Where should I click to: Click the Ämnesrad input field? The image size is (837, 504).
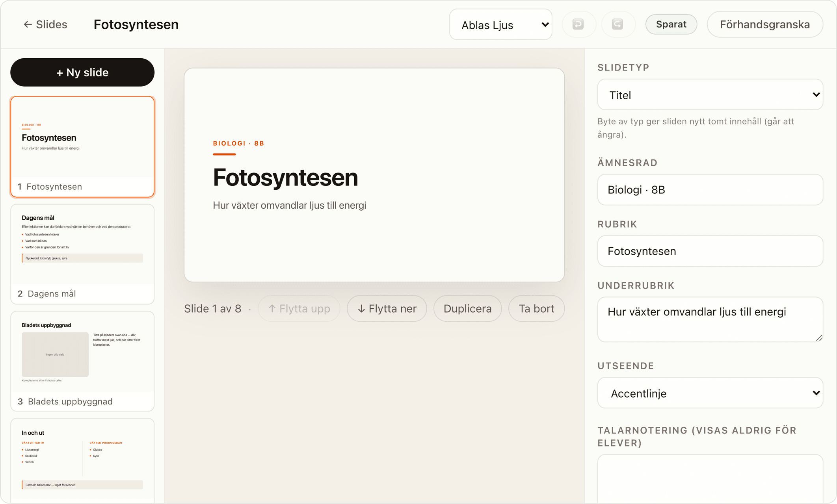710,190
